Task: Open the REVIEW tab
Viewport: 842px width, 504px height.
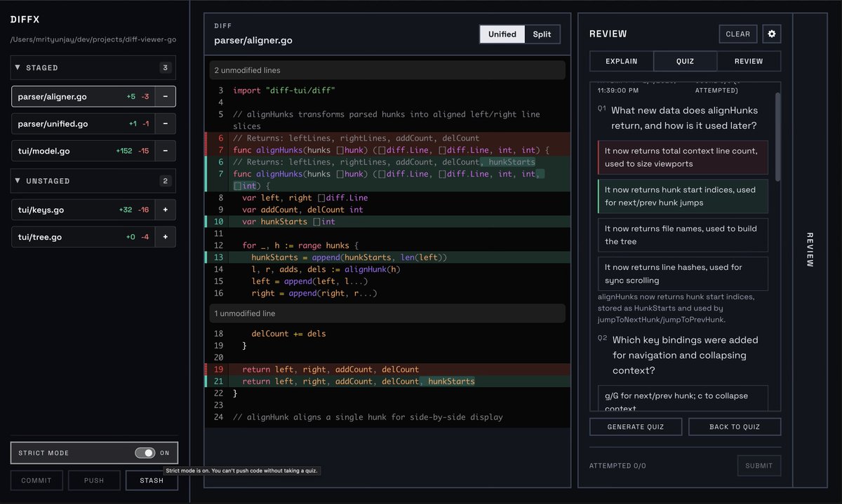Action: [749, 61]
